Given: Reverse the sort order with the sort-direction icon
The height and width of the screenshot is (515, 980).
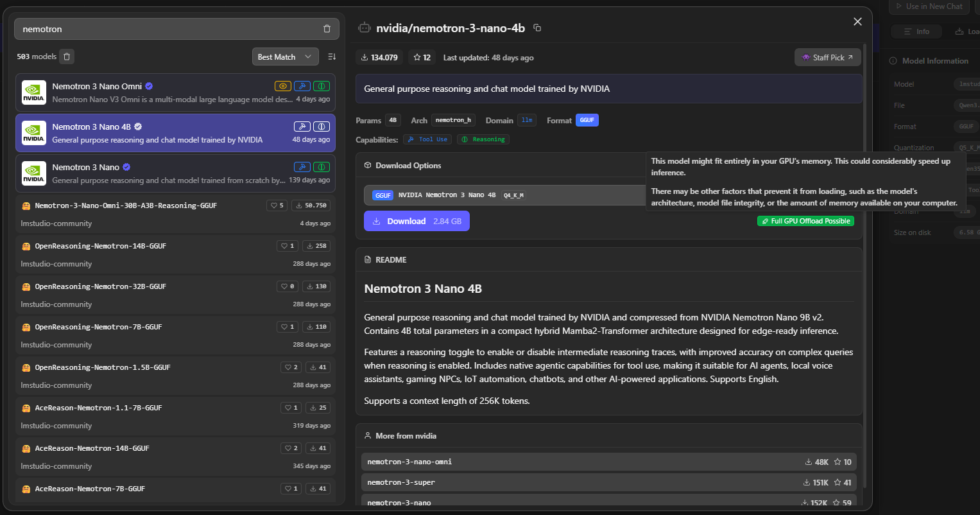Looking at the screenshot, I should (x=332, y=57).
